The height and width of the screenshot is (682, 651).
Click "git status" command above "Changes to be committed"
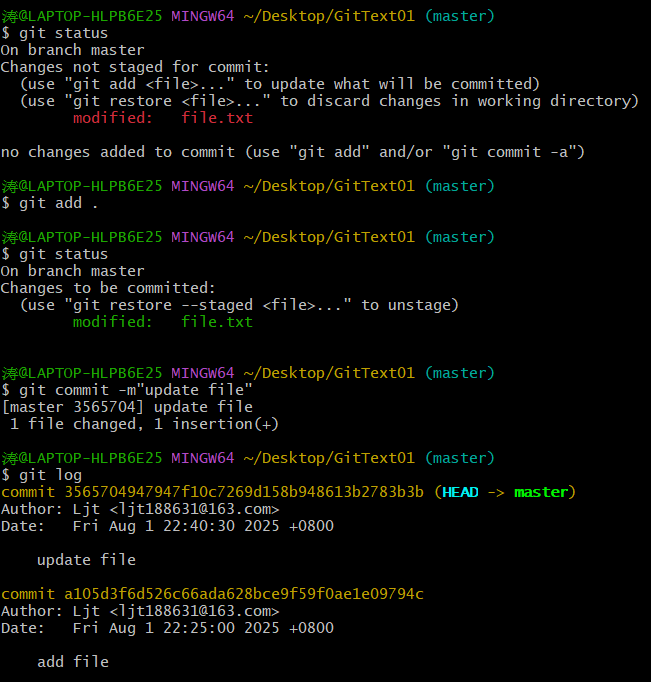tap(63, 254)
